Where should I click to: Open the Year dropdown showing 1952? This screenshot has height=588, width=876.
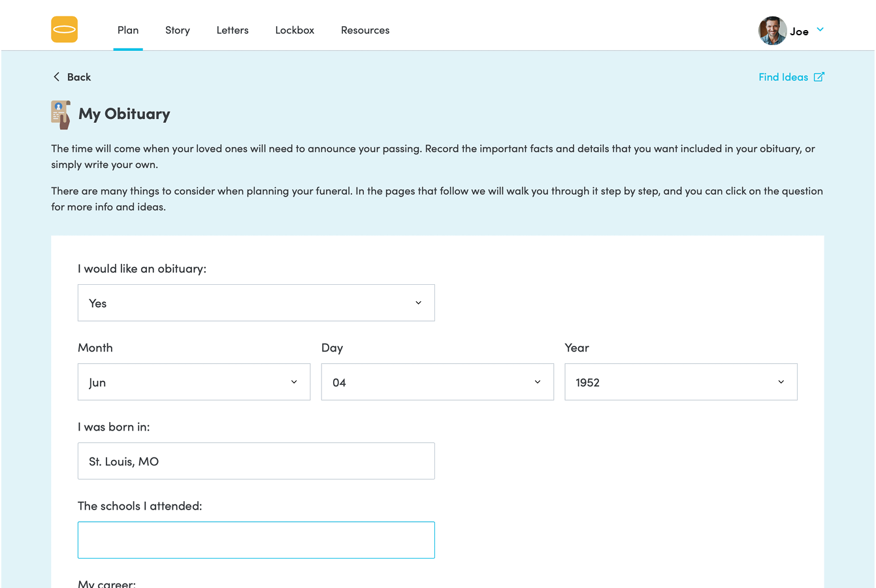pyautogui.click(x=681, y=382)
